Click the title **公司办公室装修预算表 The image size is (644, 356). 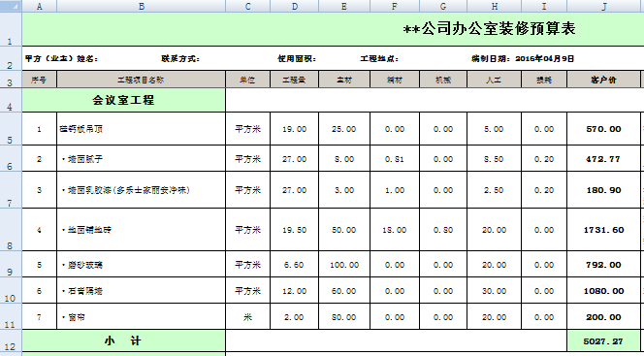[489, 29]
